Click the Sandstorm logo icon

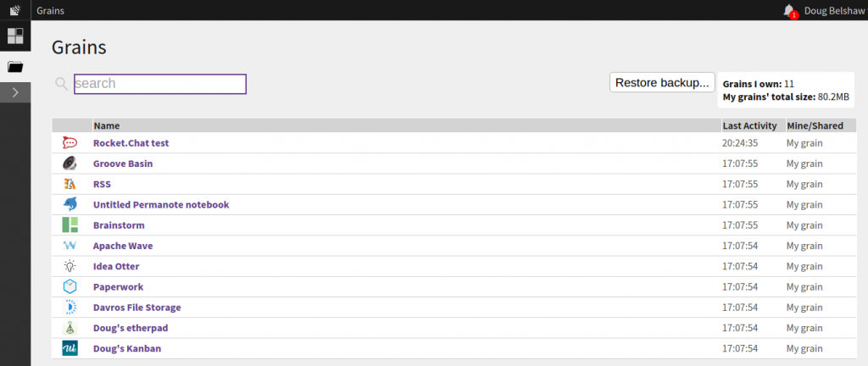(x=14, y=10)
